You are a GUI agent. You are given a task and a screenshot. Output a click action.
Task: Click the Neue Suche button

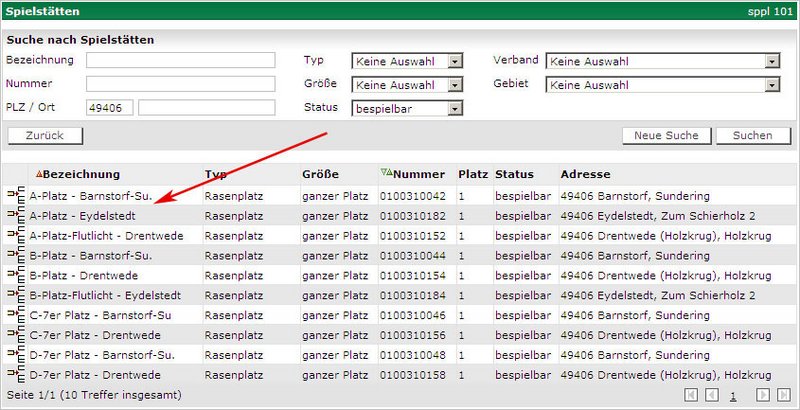[666, 136]
